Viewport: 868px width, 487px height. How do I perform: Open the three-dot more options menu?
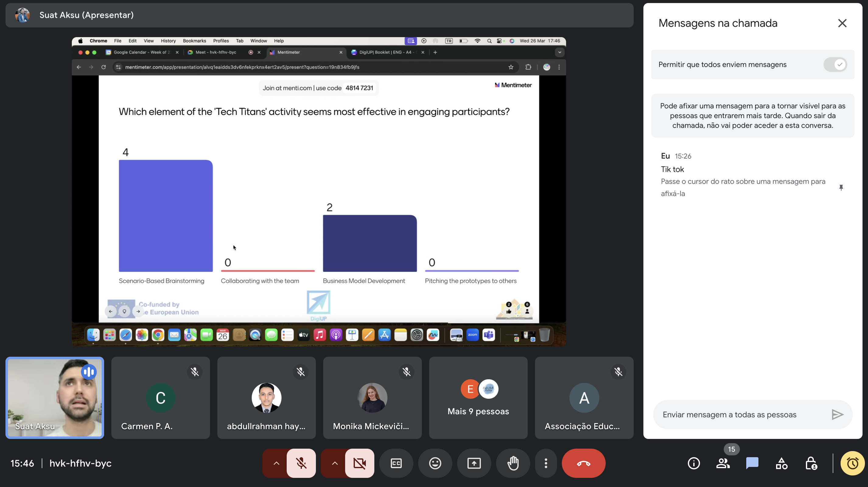click(546, 463)
